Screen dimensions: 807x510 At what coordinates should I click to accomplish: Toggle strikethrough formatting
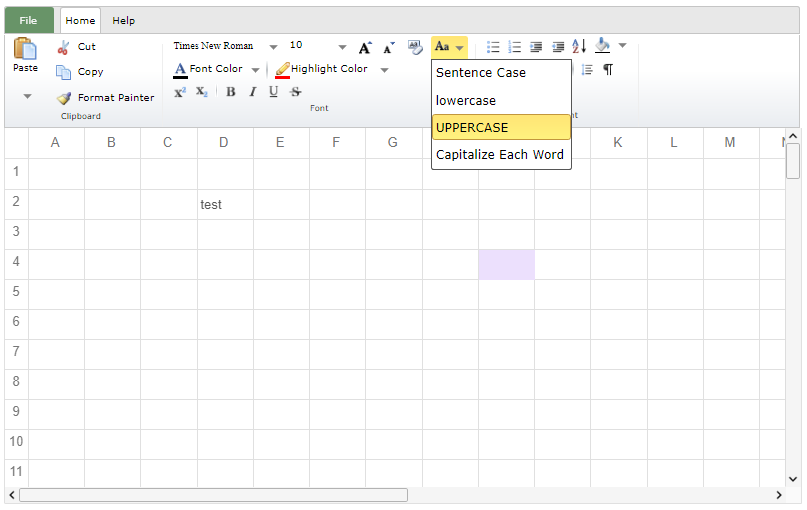point(295,92)
